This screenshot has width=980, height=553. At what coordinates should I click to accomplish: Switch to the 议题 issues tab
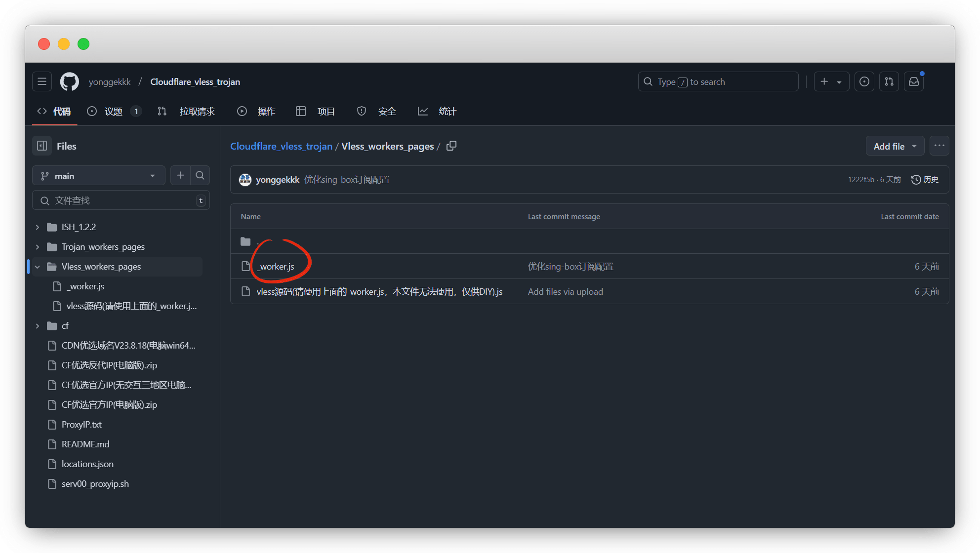coord(114,112)
